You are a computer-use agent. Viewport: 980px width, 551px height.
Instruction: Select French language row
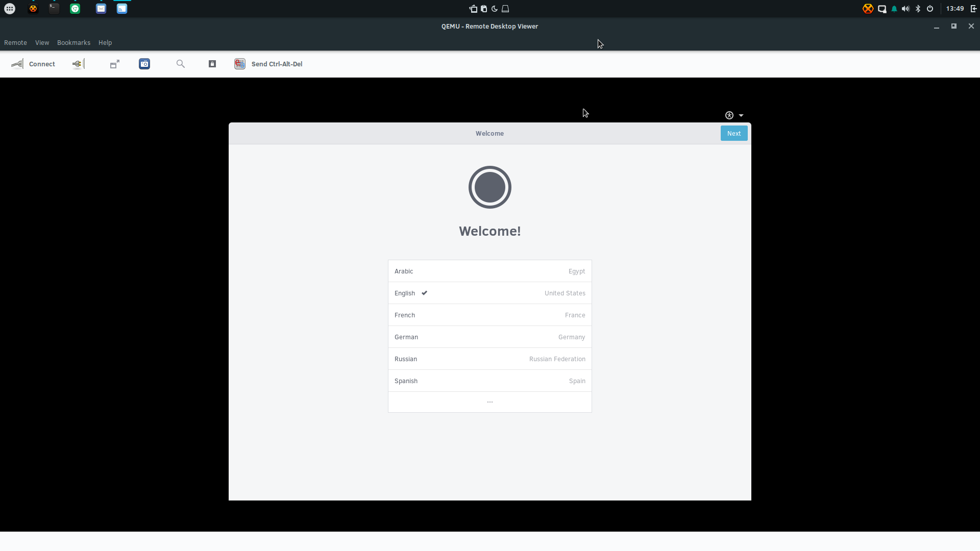click(x=490, y=315)
